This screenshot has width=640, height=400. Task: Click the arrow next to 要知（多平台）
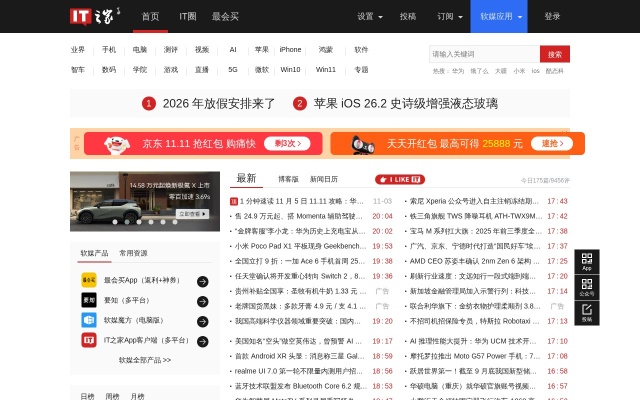(204, 301)
